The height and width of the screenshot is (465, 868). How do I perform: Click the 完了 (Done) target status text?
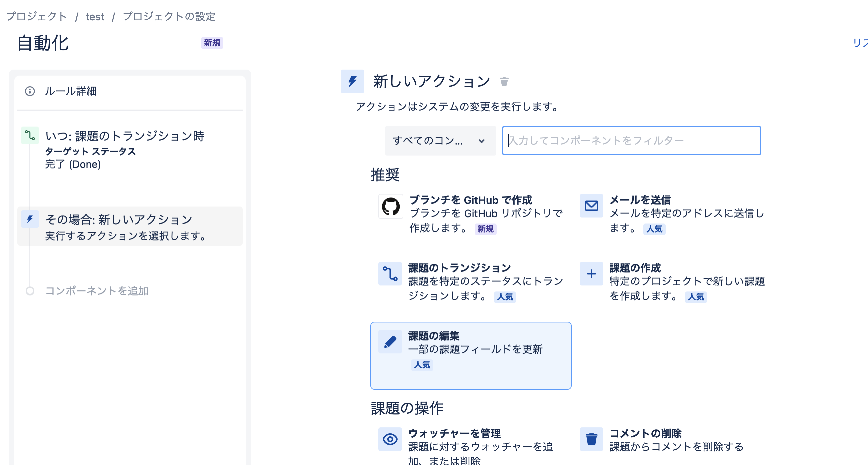click(73, 164)
